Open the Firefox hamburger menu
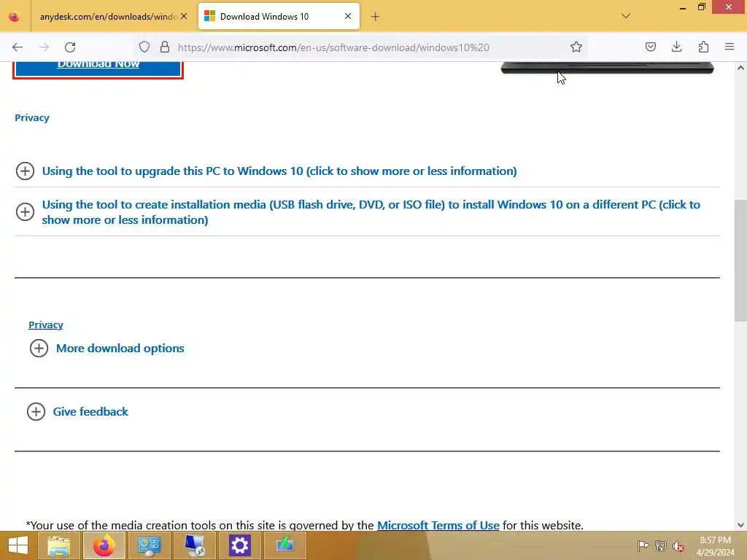This screenshot has width=747, height=560. coord(729,47)
